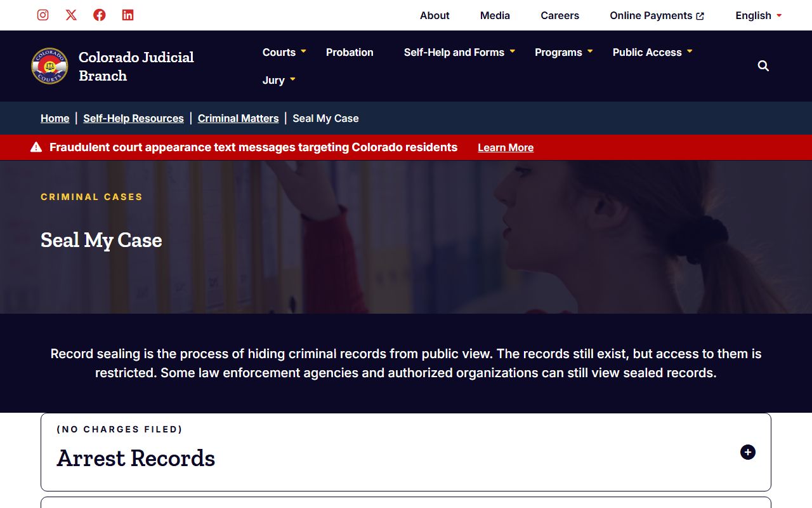Click Learn More in the fraud alert

coord(506,147)
